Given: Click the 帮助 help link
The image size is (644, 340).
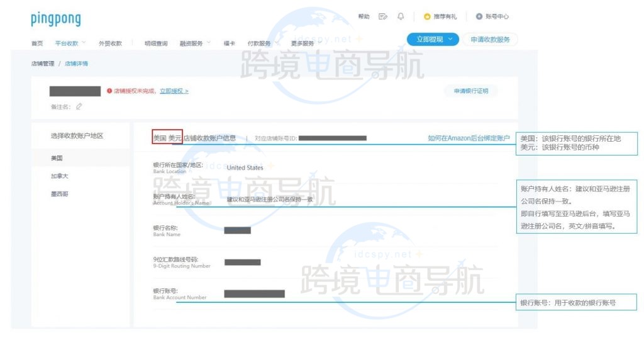Looking at the screenshot, I should point(364,16).
